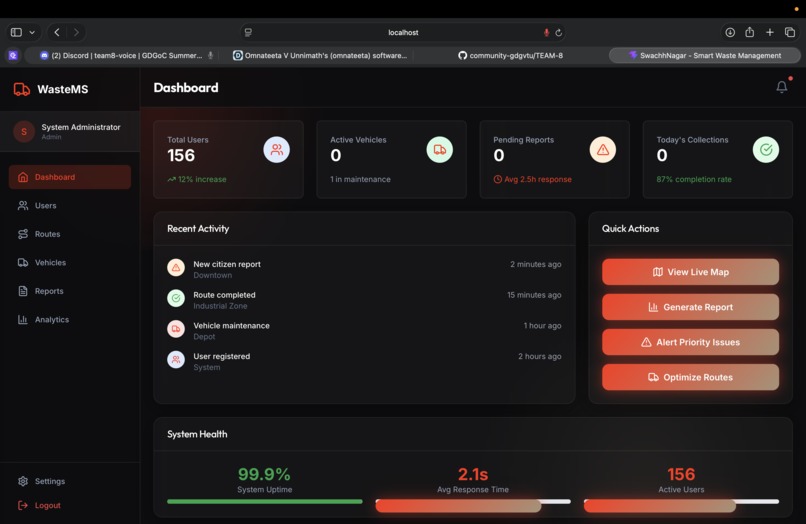The image size is (806, 524).
Task: Click the Active Vehicles truck icon
Action: coord(439,150)
